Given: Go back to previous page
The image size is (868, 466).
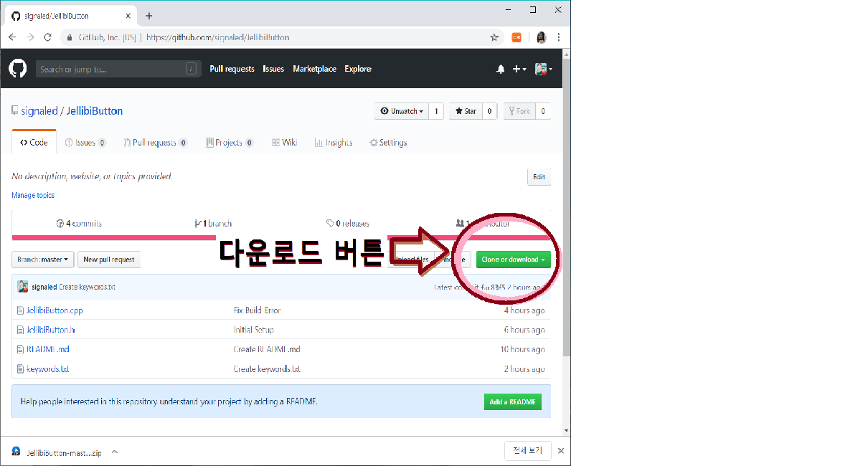Looking at the screenshot, I should click(x=12, y=37).
